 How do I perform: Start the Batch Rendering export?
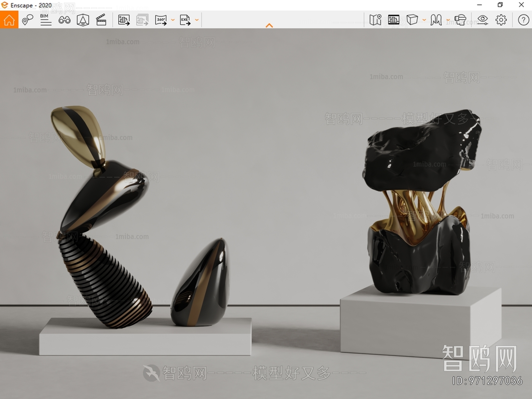(x=142, y=20)
